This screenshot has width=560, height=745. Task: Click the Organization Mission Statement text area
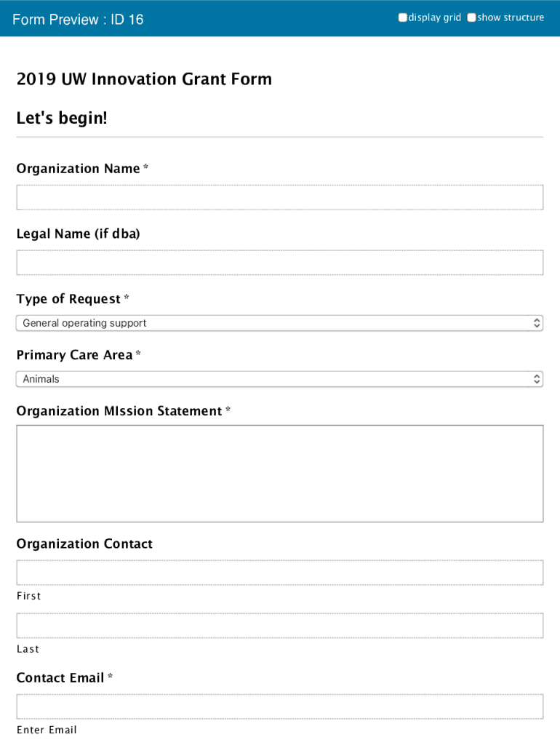coord(279,474)
